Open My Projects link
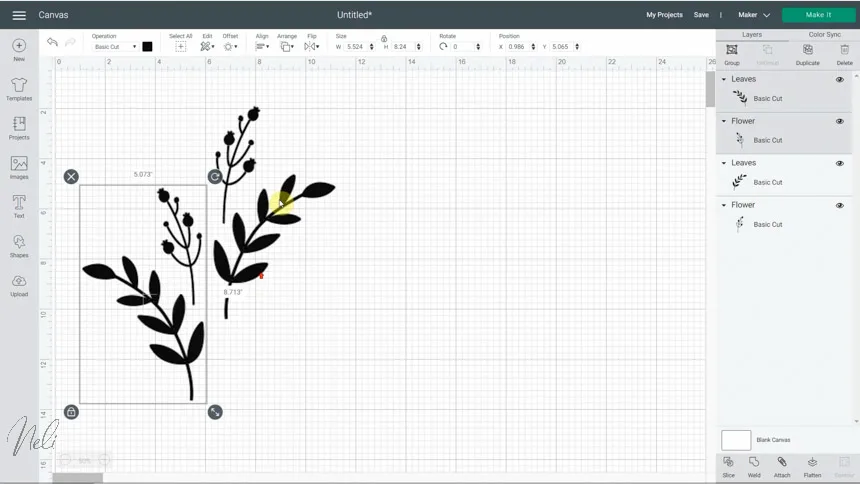The height and width of the screenshot is (484, 860). pyautogui.click(x=664, y=15)
